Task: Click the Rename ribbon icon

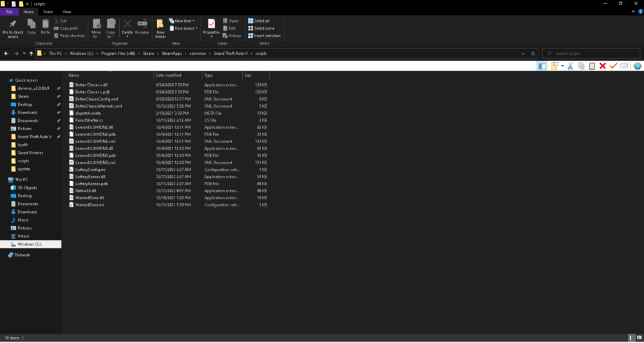Action: [142, 27]
